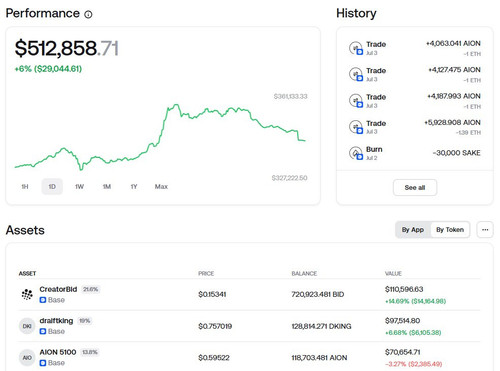The height and width of the screenshot is (371, 500).
Task: Click the performance line chart
Action: tap(160, 137)
